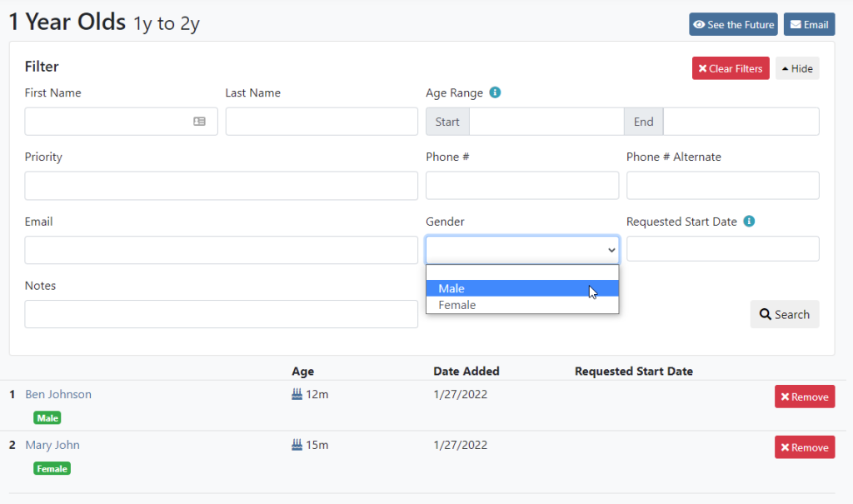Click the Requested Start Date info icon

tap(749, 221)
